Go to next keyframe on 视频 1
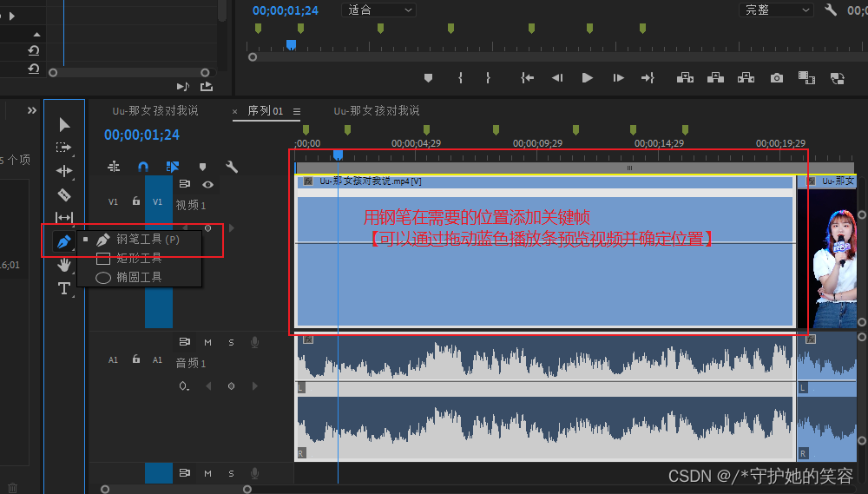 pyautogui.click(x=232, y=228)
